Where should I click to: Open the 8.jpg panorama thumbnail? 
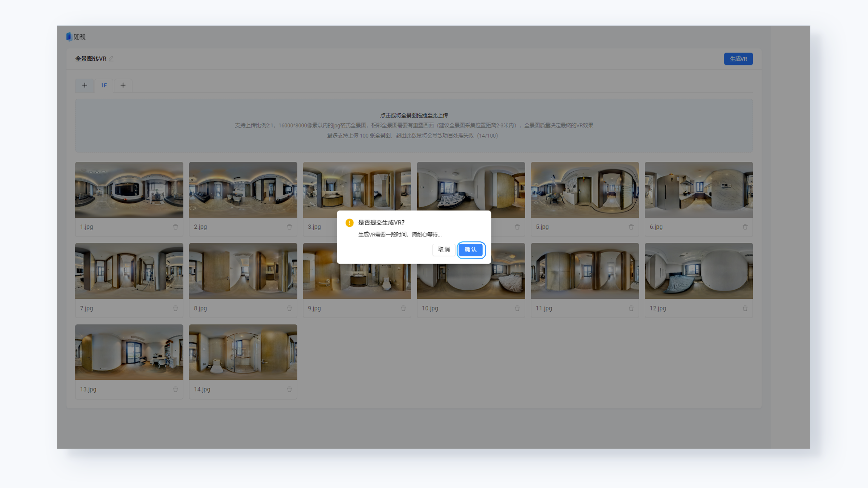click(x=243, y=271)
